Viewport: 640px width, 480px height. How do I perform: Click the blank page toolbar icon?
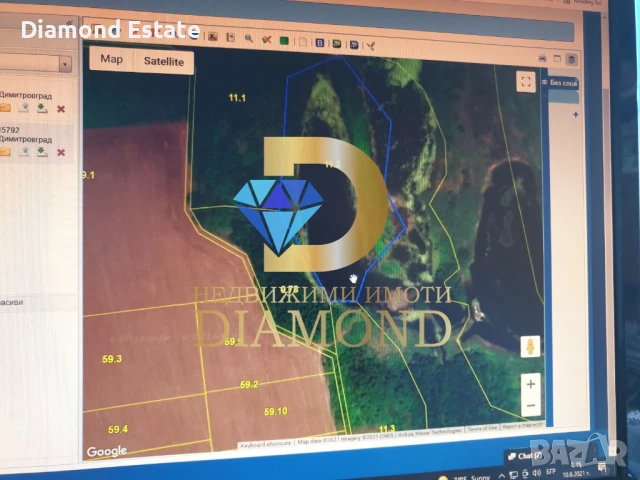302,41
